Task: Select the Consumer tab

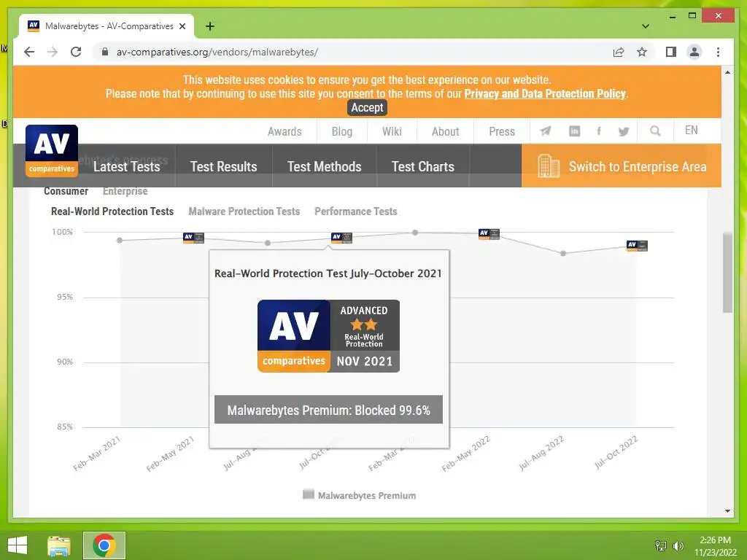Action: click(66, 191)
